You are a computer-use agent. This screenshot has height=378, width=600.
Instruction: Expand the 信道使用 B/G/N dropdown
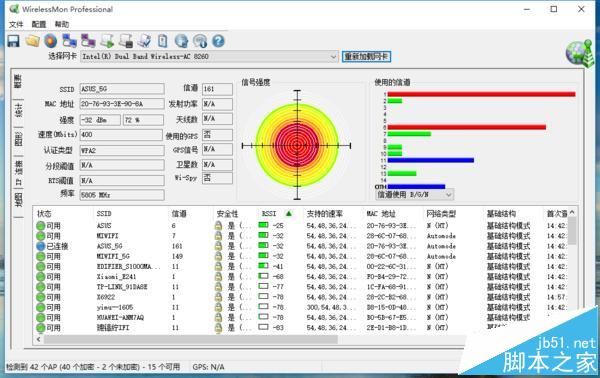(449, 195)
